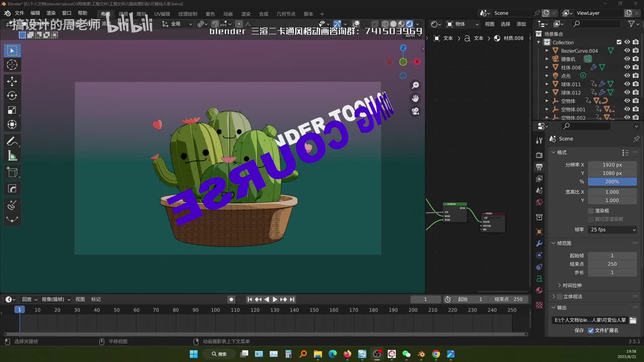Viewport: 644px width, 362px height.
Task: Toggle the eye icon for 点光
Action: coord(627,76)
